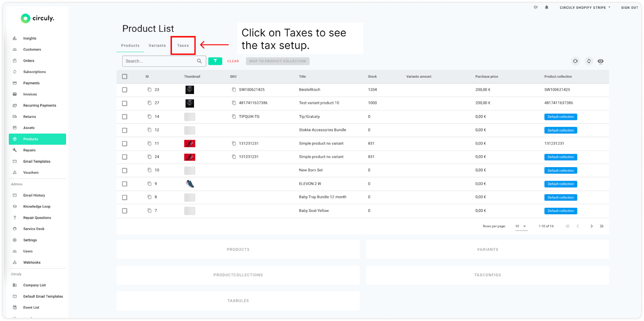Click the Email History envelope icon
This screenshot has height=321, width=644.
point(14,195)
